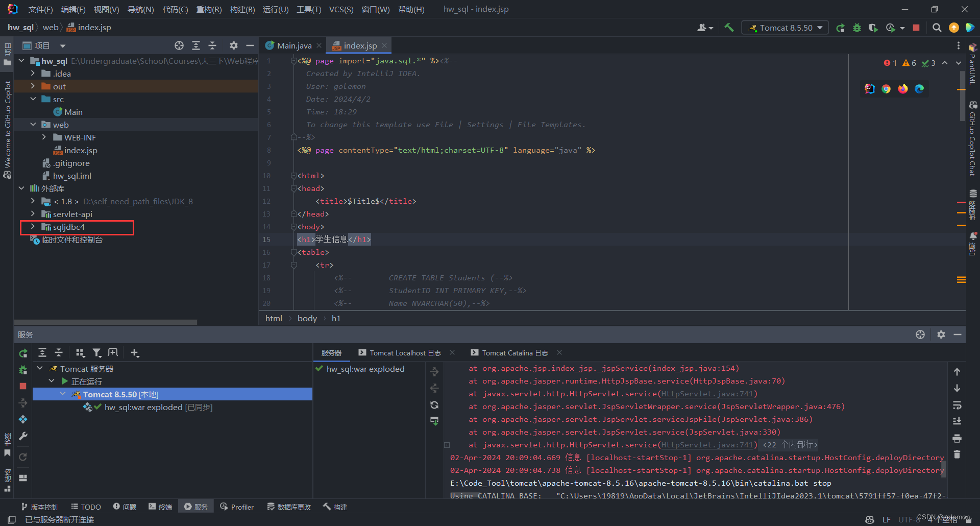Click Collapse All icon in project panel
The height and width of the screenshot is (526, 980).
click(213, 45)
